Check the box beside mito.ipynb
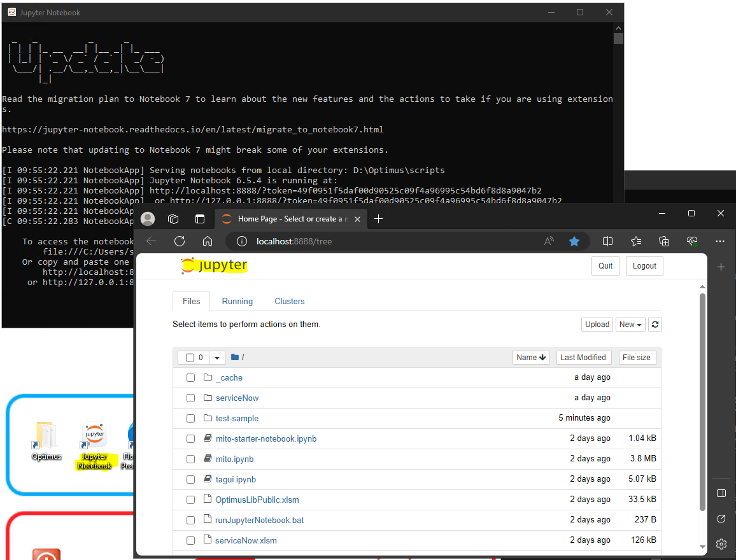The image size is (736, 560). [190, 459]
